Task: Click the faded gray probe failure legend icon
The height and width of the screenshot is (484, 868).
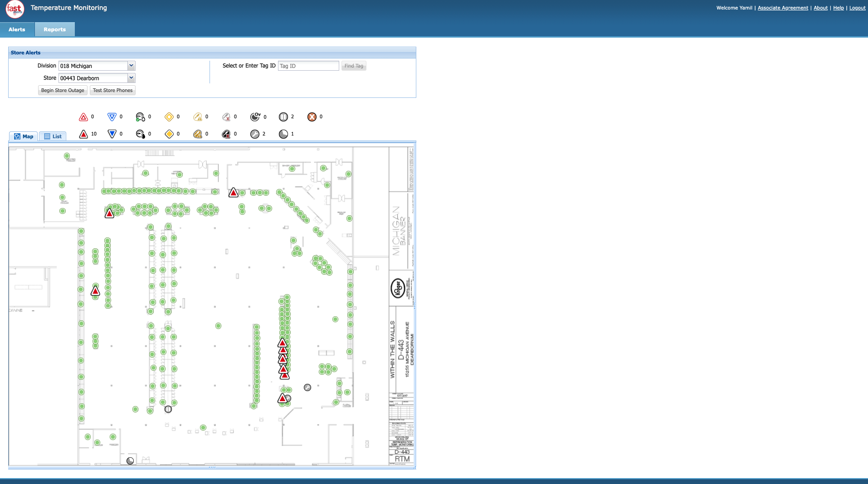Action: click(226, 117)
